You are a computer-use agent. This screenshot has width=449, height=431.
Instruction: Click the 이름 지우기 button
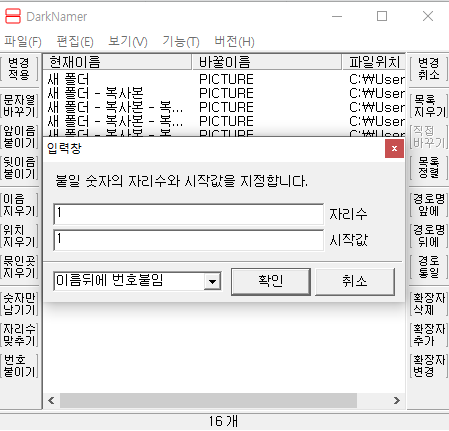point(19,205)
